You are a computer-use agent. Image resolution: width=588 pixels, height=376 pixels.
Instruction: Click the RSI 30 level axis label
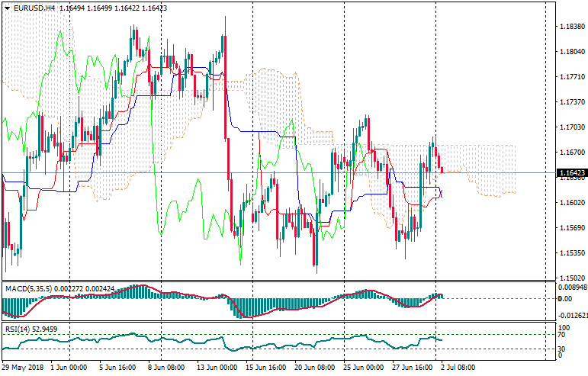click(562, 349)
